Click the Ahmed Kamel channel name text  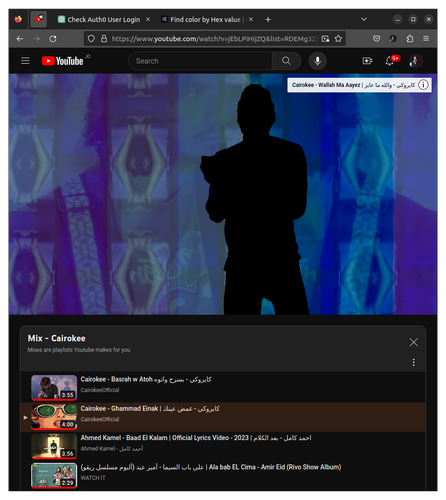[x=112, y=449]
